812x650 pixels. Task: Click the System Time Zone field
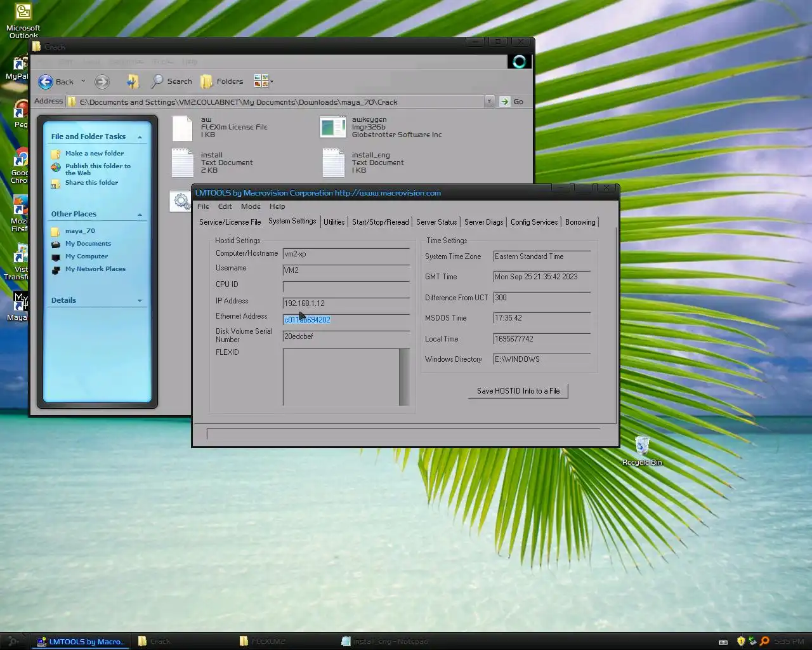click(542, 256)
